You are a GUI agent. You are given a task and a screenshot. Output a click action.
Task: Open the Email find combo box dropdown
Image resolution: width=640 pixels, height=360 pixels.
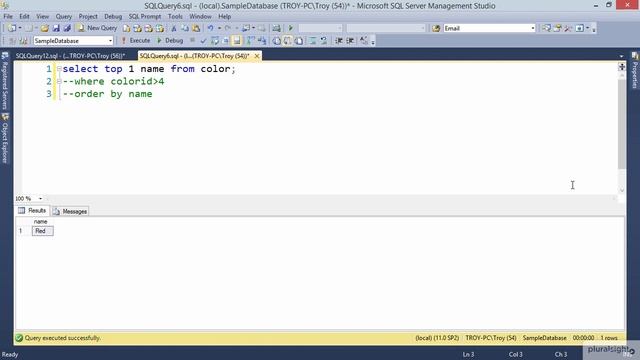pos(533,28)
